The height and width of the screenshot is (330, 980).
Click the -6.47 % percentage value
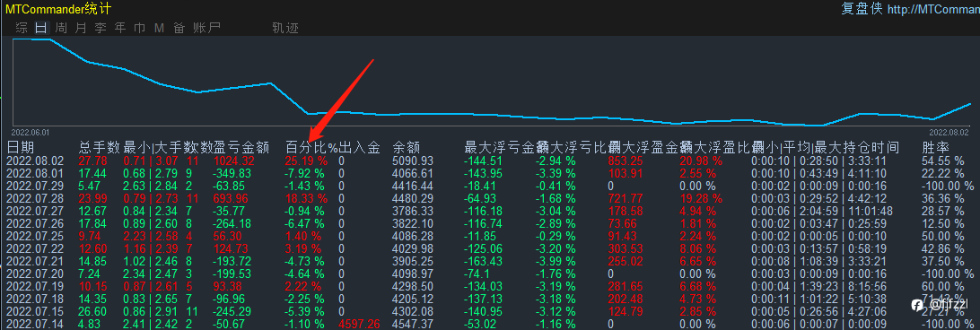point(305,224)
